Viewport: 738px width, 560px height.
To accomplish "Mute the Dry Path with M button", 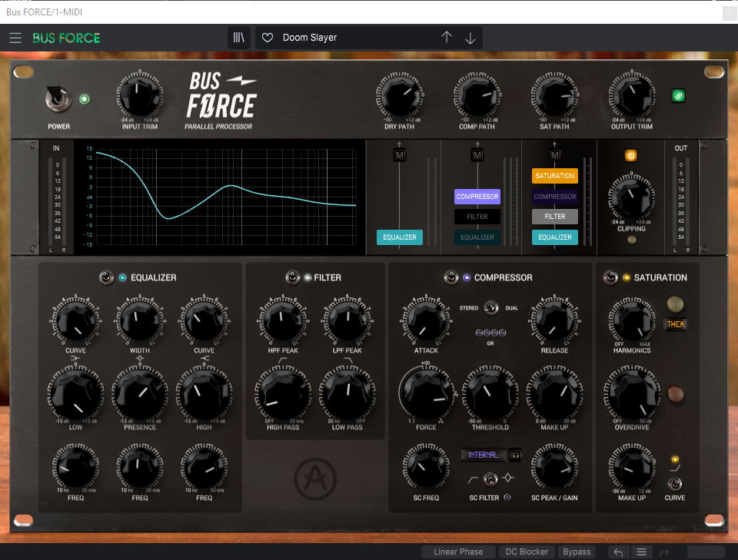I will coord(399,156).
